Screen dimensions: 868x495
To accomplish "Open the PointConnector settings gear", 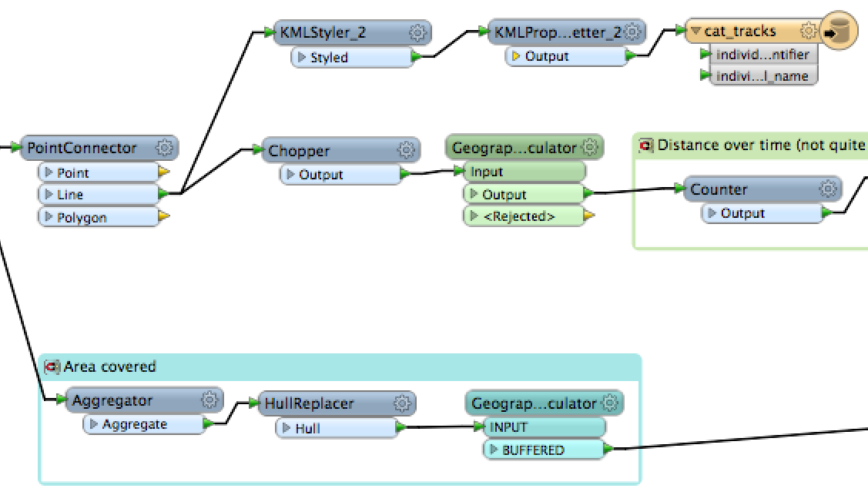I will 164,148.
